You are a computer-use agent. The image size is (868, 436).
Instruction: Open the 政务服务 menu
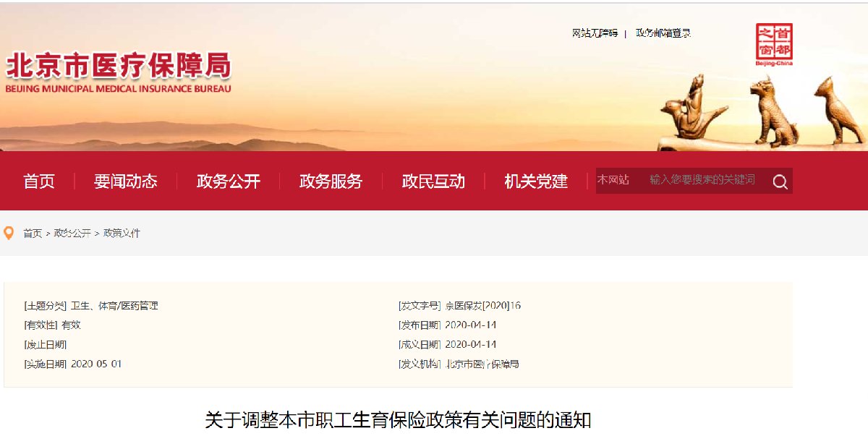pos(330,181)
